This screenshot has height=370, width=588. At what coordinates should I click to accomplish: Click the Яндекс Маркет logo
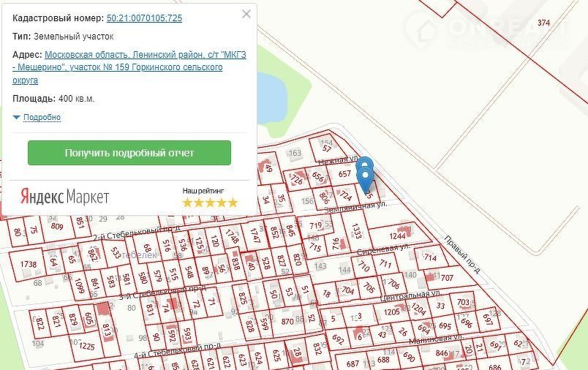point(64,196)
